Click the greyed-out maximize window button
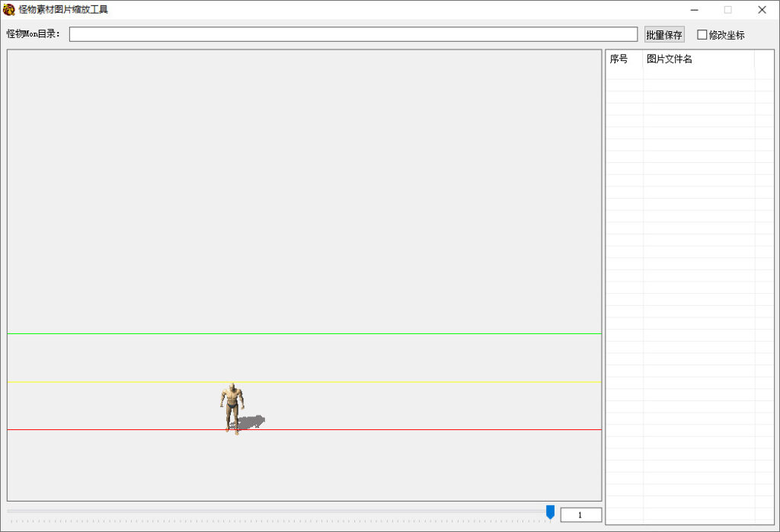Screen dimensions: 780x532 tap(727, 10)
